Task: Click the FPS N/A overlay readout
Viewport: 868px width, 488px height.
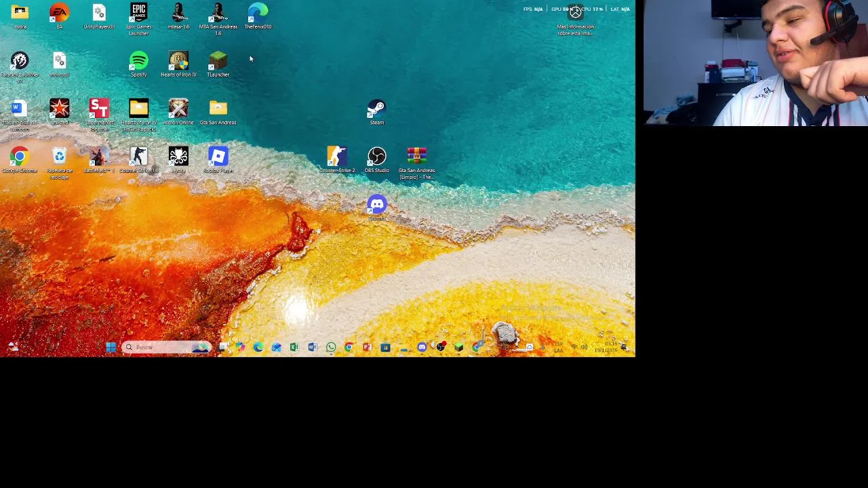Action: point(533,9)
